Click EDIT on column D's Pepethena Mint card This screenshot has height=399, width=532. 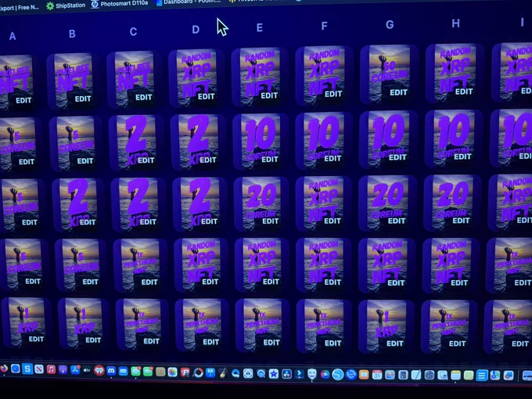(x=210, y=342)
